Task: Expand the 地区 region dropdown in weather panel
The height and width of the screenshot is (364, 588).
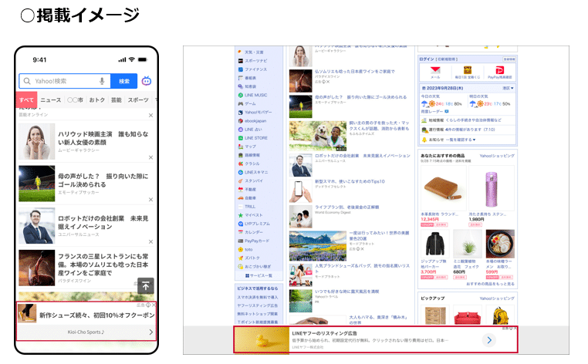Action: (x=509, y=89)
